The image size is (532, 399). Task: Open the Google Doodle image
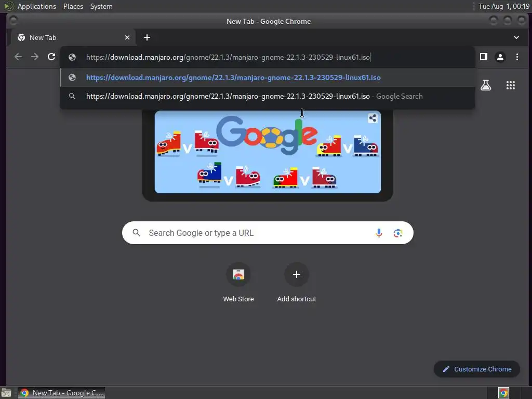[x=268, y=152]
